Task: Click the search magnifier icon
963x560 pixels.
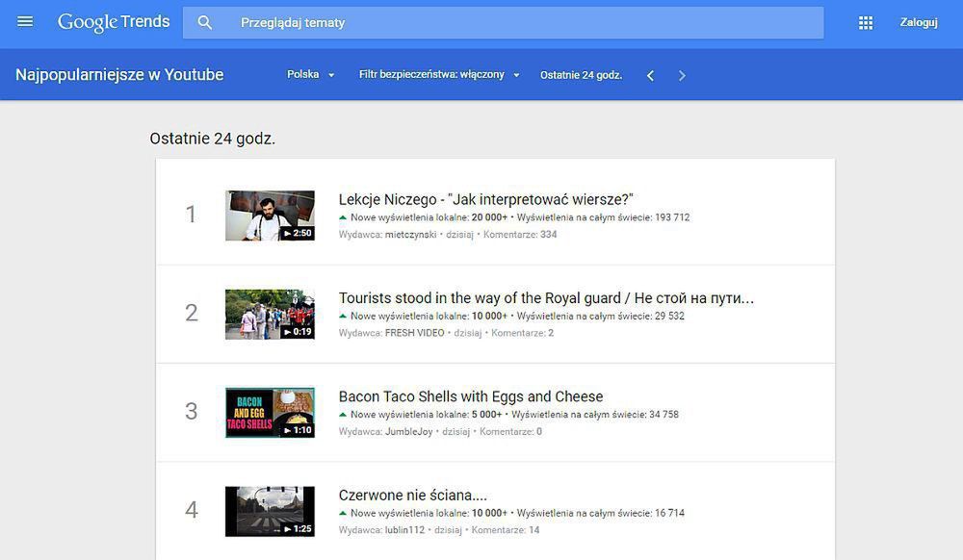Action: click(204, 22)
